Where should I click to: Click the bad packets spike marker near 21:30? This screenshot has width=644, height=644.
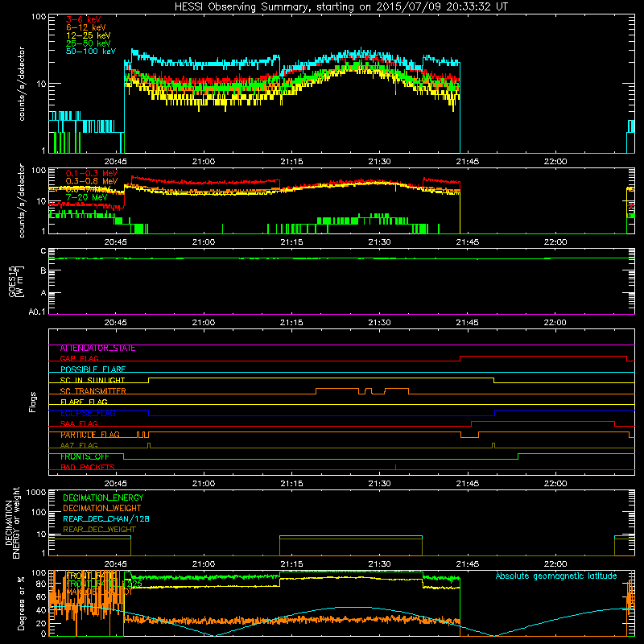pyautogui.click(x=395, y=467)
